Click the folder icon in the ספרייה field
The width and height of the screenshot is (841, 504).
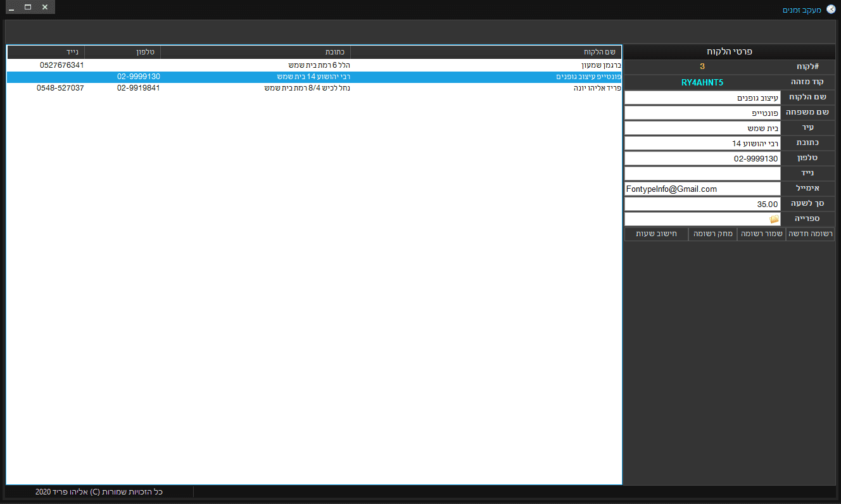pos(774,219)
